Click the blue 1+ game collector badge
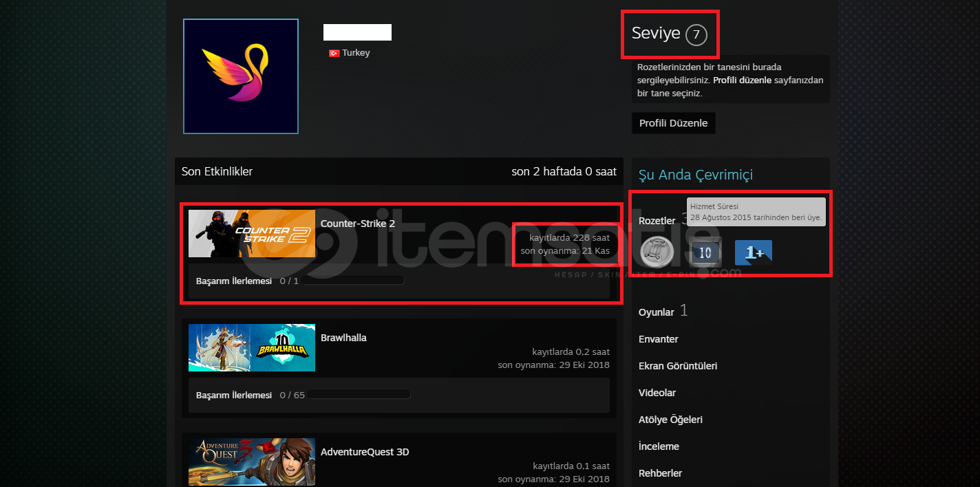Screen dimensions: 980x487 [753, 252]
